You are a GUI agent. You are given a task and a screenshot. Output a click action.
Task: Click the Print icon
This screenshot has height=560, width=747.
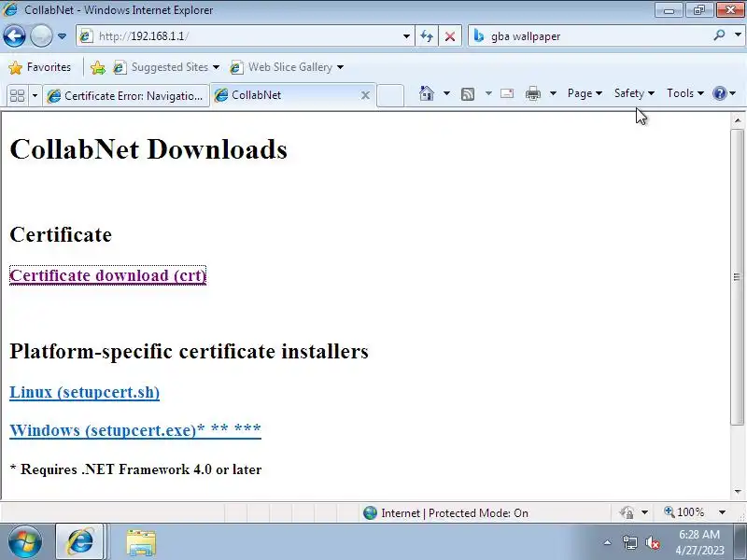click(x=532, y=93)
